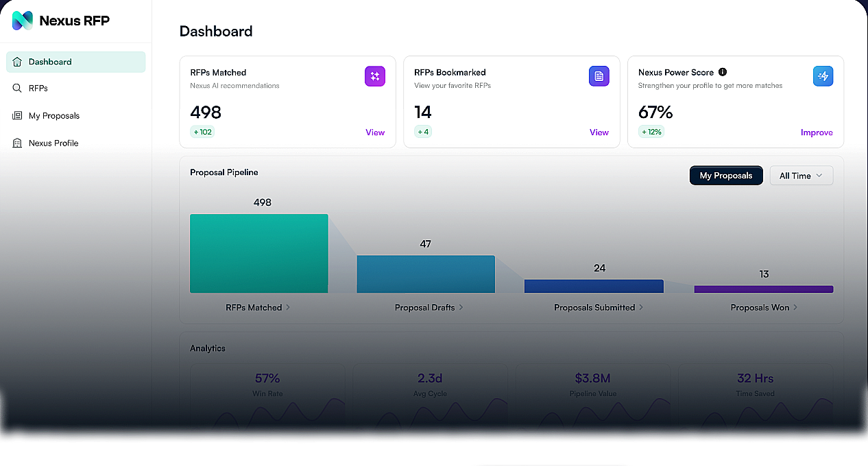Viewport: 868px width, 466px height.
Task: Expand Proposals Submitted details
Action: pos(598,307)
